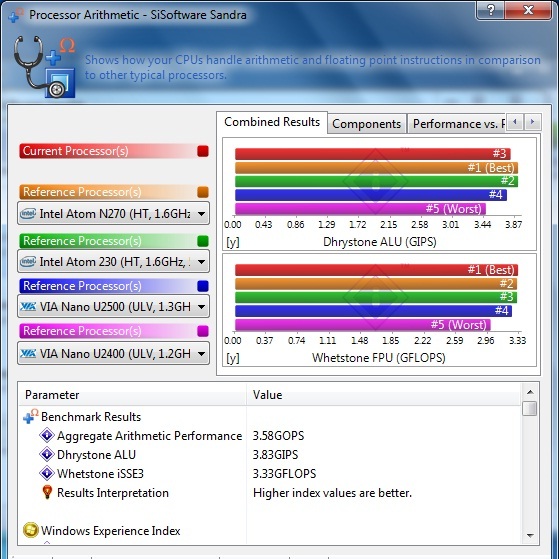This screenshot has width=559, height=559.
Task: Click the 3.58GOPS value
Action: pyautogui.click(x=278, y=436)
